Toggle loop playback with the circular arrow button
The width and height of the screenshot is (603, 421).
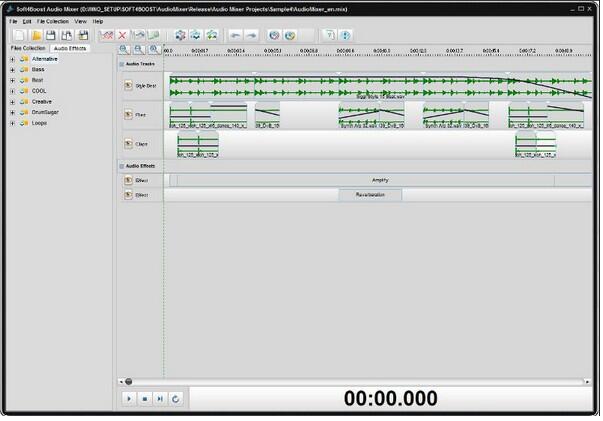(x=175, y=399)
